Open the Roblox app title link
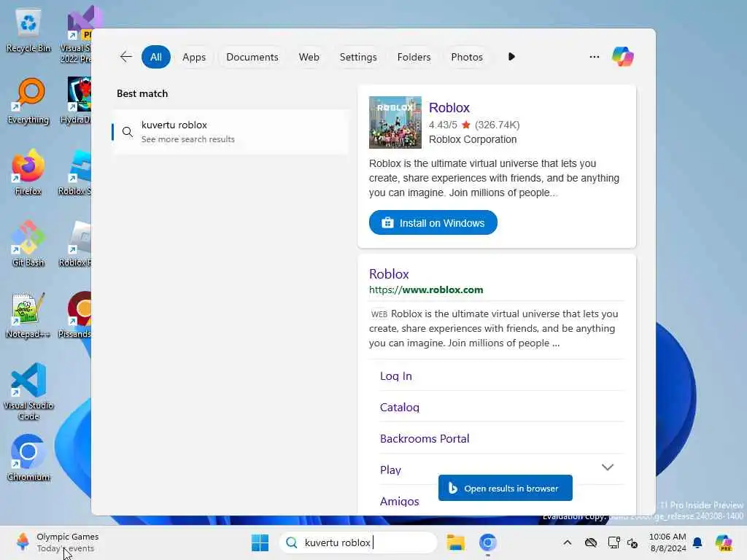The height and width of the screenshot is (560, 747). (x=449, y=108)
